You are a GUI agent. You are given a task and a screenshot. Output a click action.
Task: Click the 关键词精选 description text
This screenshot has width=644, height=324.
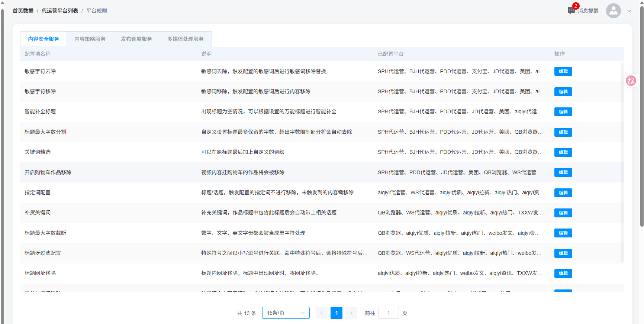243,152
